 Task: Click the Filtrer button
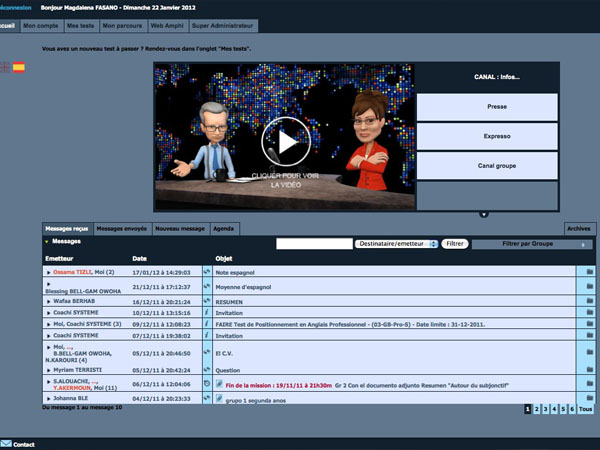click(455, 244)
